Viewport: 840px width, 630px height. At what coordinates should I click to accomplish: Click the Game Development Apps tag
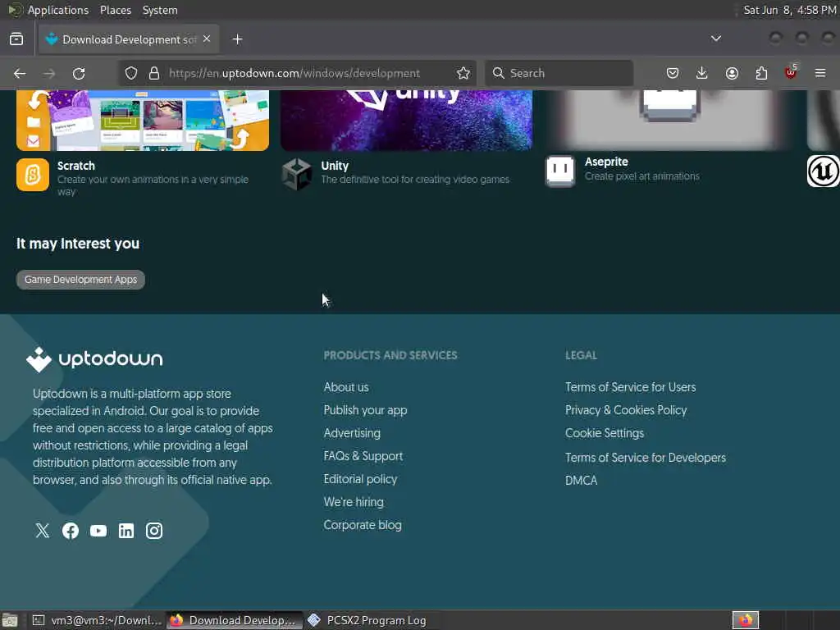(81, 280)
